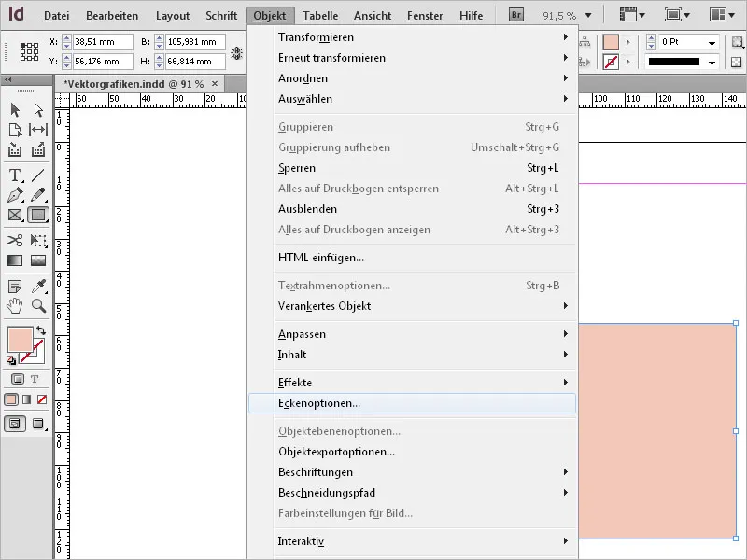Select the Pencil tool
The height and width of the screenshot is (560, 747).
click(38, 195)
